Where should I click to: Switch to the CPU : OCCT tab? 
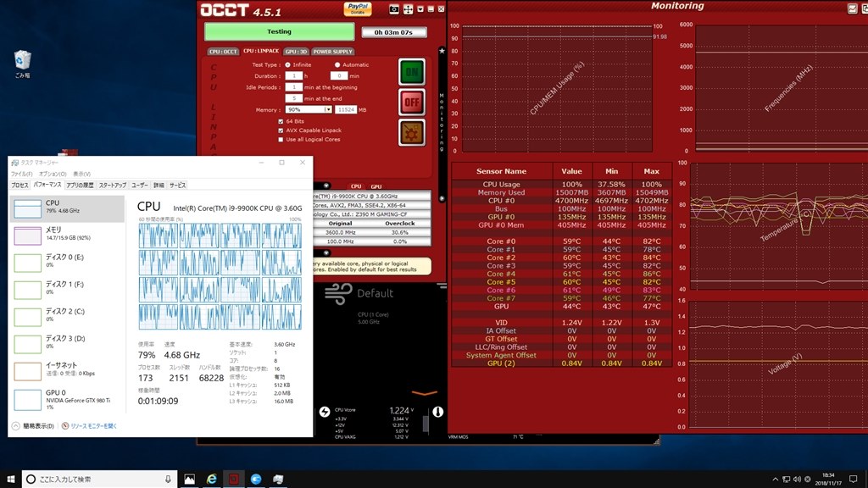[x=223, y=52]
